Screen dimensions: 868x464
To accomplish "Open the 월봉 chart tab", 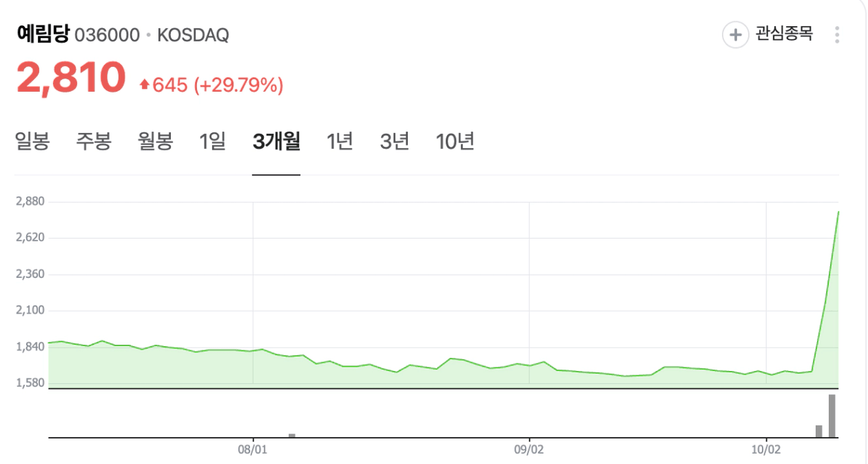I will pyautogui.click(x=155, y=142).
